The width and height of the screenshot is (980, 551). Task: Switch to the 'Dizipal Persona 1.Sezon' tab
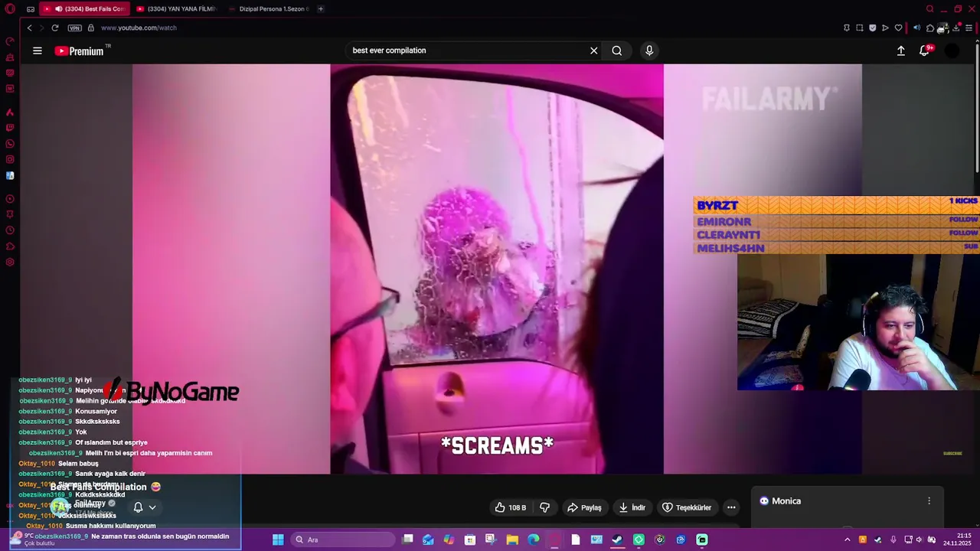click(268, 9)
